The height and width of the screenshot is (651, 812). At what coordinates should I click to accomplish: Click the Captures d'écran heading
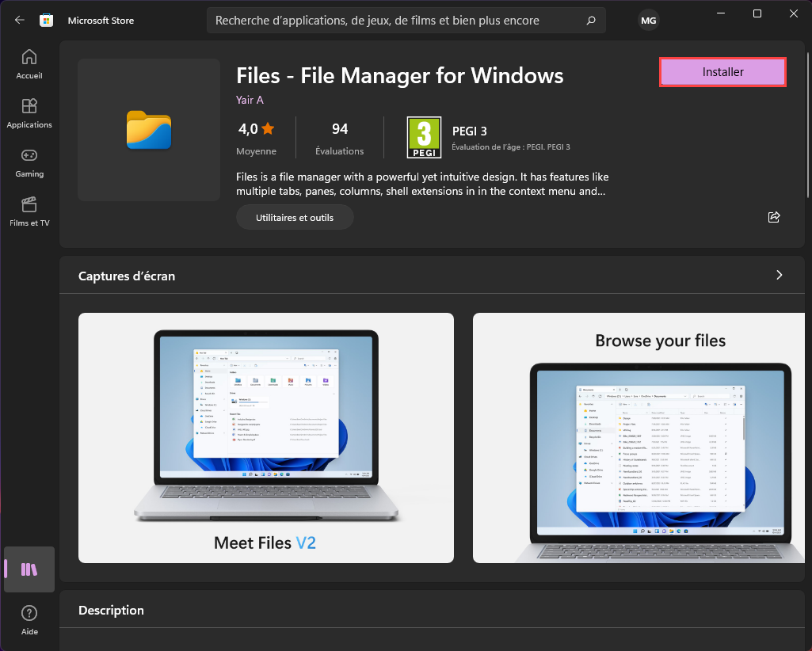pyautogui.click(x=127, y=276)
